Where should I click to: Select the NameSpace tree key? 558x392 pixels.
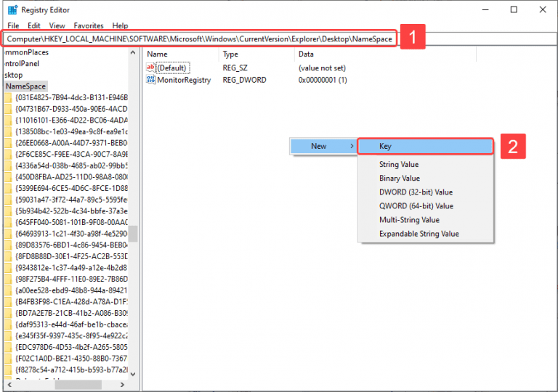point(25,86)
